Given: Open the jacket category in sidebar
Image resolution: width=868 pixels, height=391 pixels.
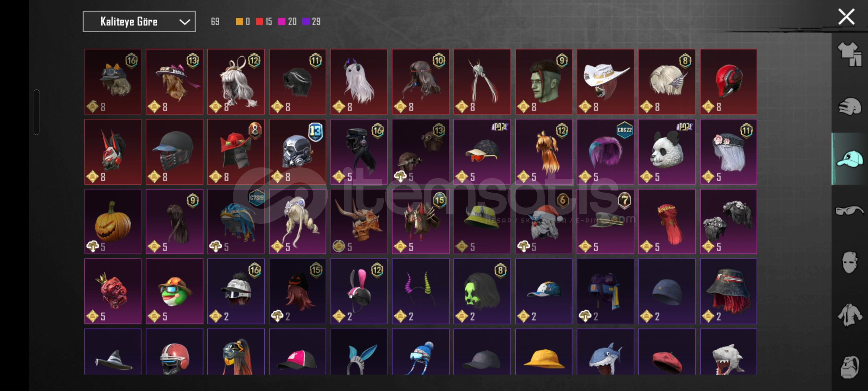Looking at the screenshot, I should tap(849, 314).
